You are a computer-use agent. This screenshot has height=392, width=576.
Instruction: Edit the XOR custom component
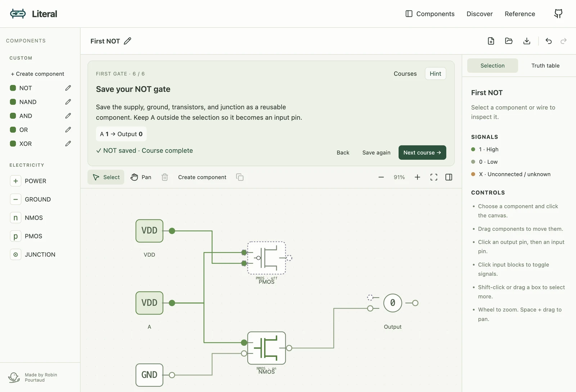tap(68, 144)
